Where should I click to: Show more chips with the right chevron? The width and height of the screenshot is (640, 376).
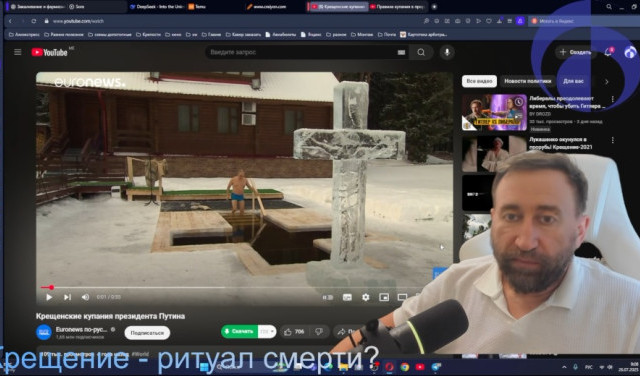607,82
